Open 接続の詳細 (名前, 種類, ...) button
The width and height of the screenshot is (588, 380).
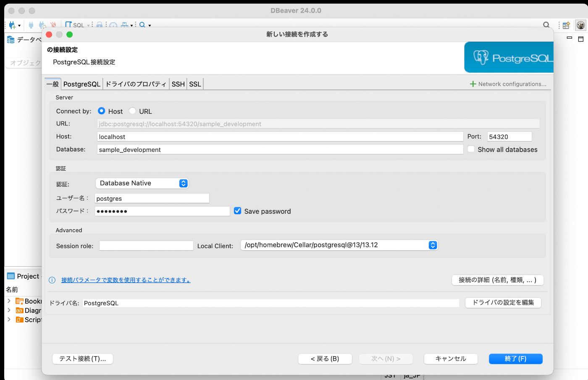498,280
